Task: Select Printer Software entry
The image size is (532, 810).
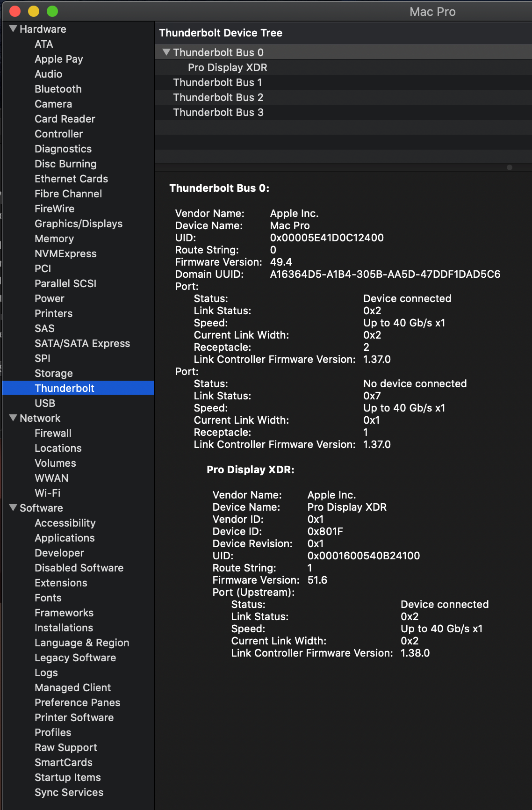Action: (x=74, y=717)
